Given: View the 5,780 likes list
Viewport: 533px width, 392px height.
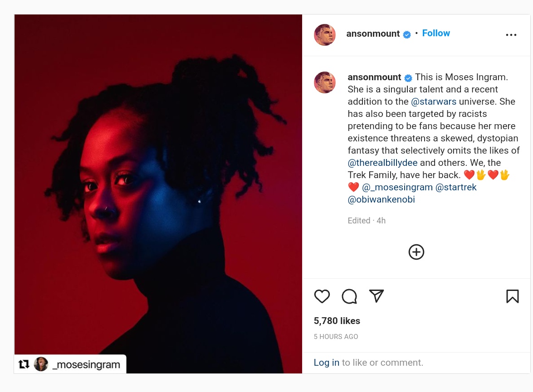Looking at the screenshot, I should coord(337,321).
